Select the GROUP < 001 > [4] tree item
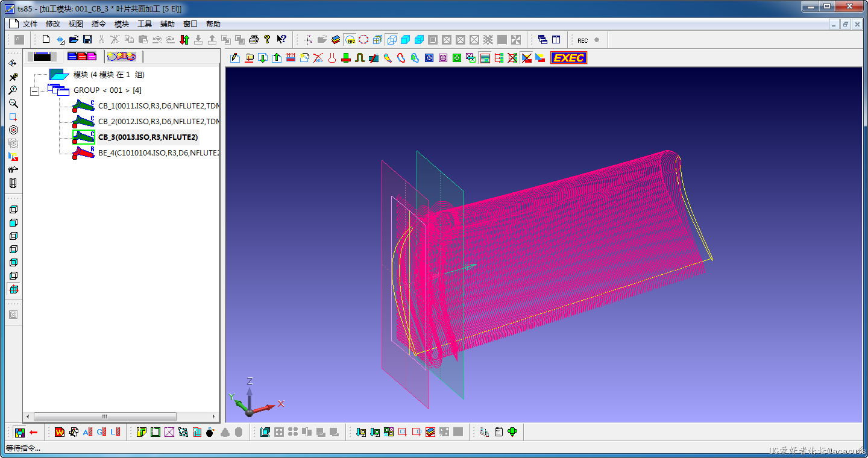This screenshot has height=458, width=868. pos(107,90)
